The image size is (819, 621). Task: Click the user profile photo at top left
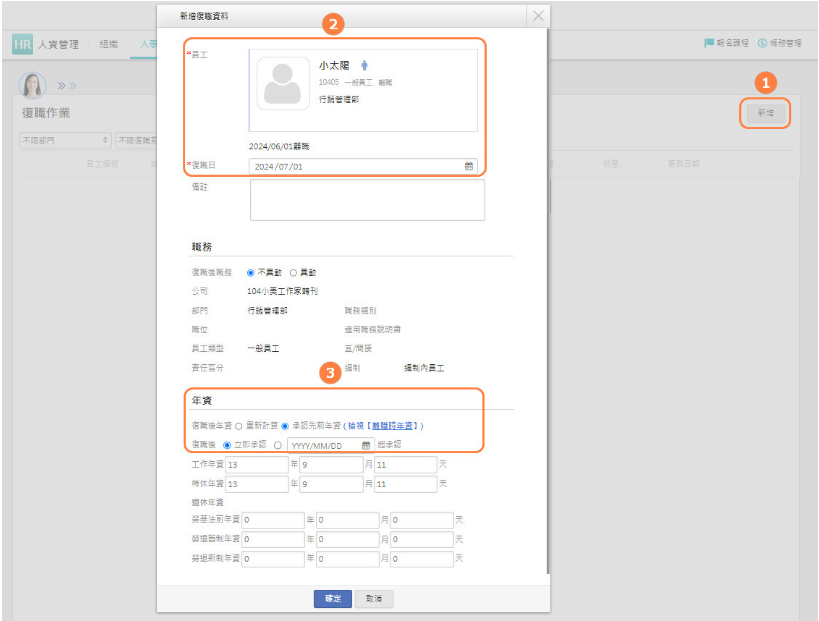33,85
